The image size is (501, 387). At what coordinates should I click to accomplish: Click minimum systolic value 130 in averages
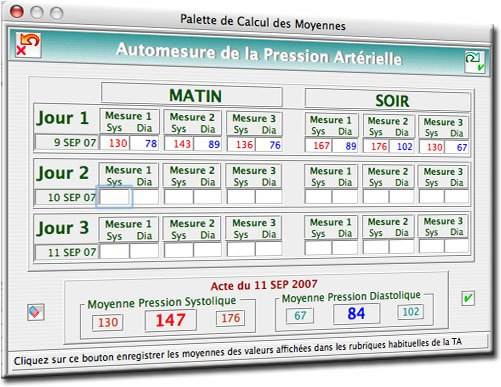tap(108, 322)
